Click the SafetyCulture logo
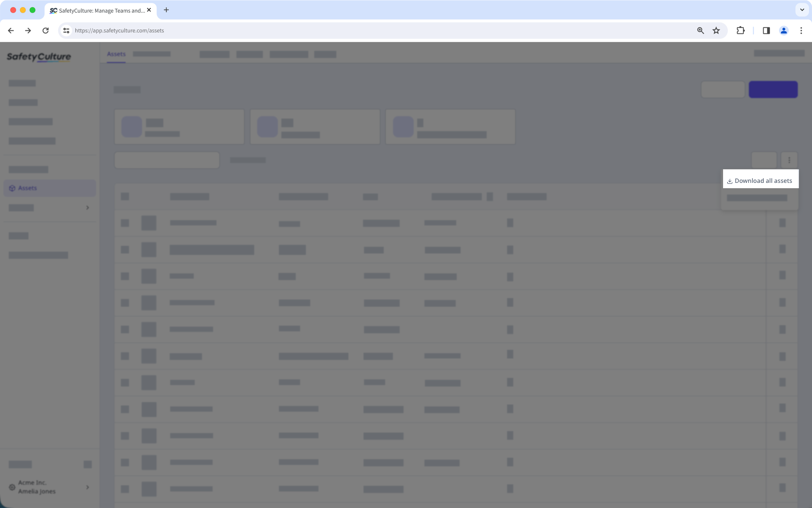The width and height of the screenshot is (812, 508). click(x=39, y=57)
